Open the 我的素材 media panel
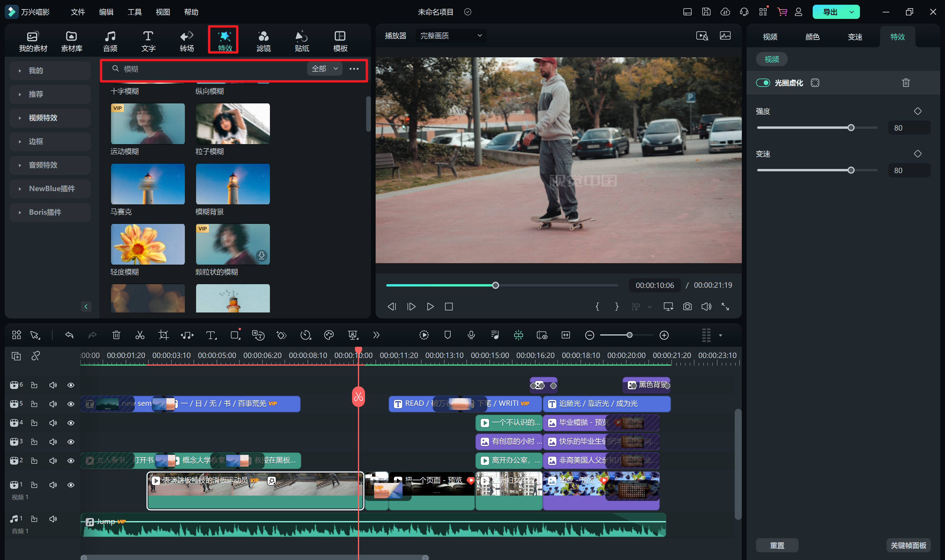 [x=33, y=41]
